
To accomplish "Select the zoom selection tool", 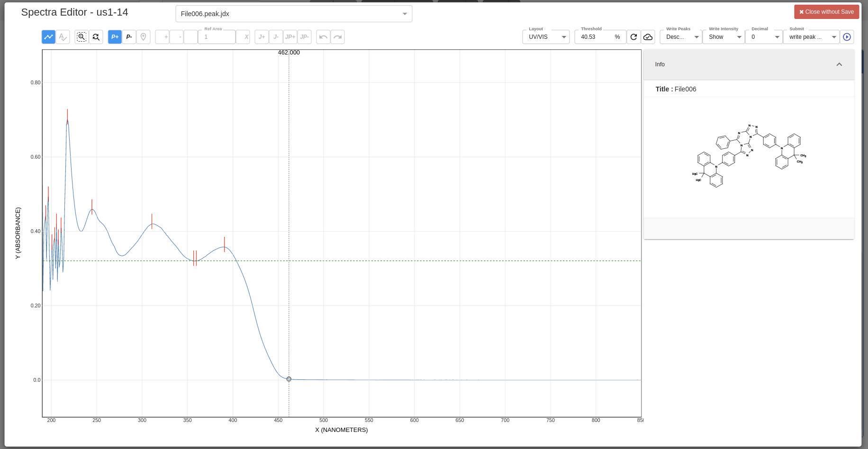I will pos(81,36).
